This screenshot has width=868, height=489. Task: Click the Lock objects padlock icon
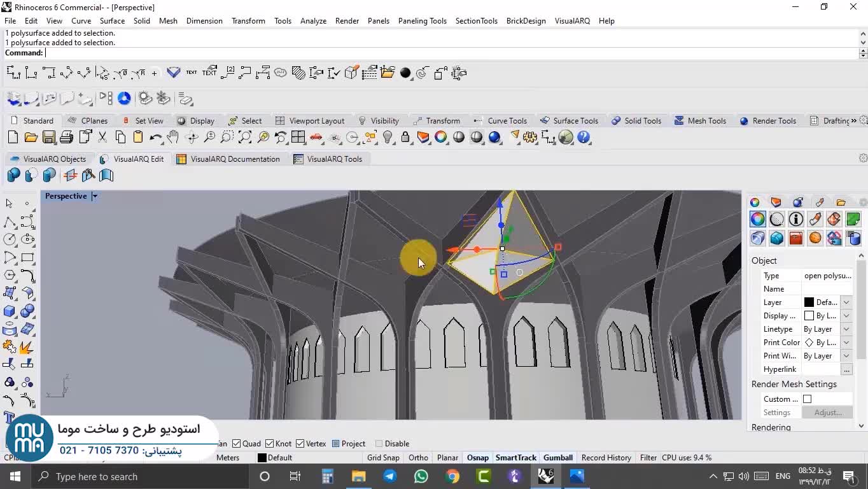coord(405,138)
